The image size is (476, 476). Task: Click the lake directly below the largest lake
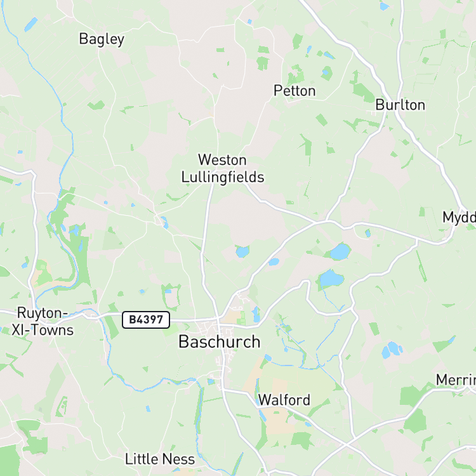pos(331,278)
